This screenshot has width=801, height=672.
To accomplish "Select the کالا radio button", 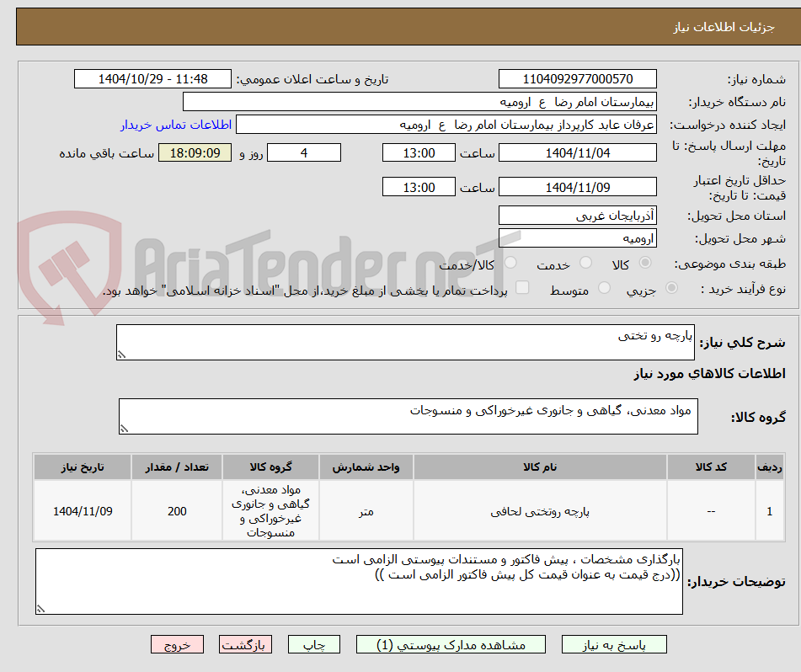I will tap(645, 263).
